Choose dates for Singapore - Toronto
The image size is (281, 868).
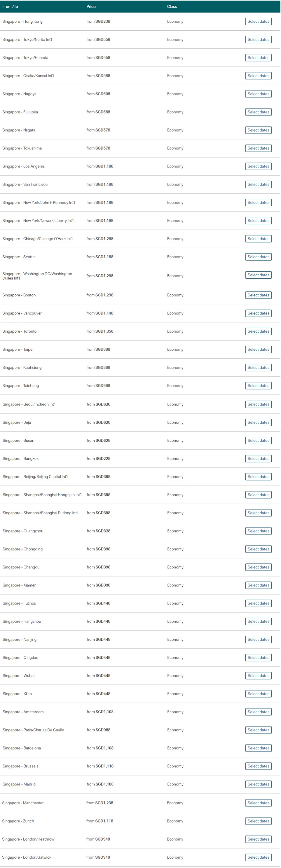[258, 331]
